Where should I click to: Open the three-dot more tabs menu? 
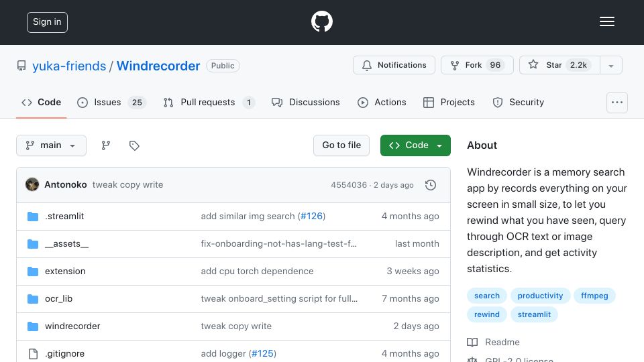[617, 103]
